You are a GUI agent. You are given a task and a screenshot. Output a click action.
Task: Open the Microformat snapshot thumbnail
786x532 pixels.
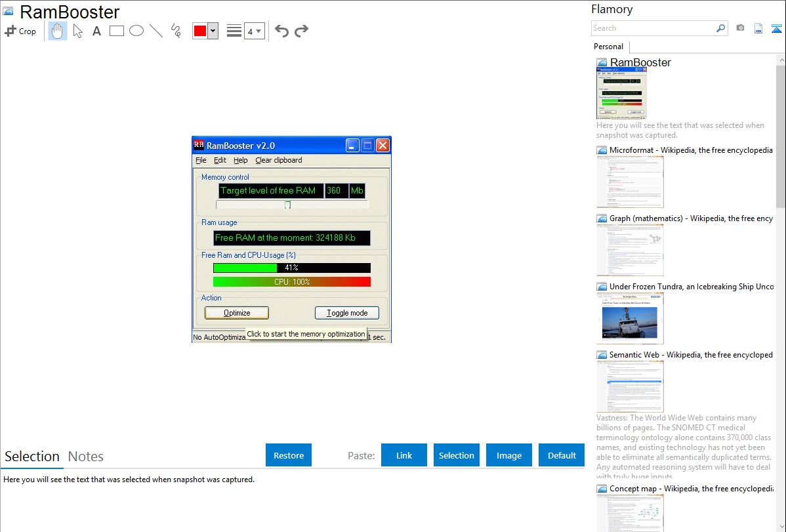point(630,182)
